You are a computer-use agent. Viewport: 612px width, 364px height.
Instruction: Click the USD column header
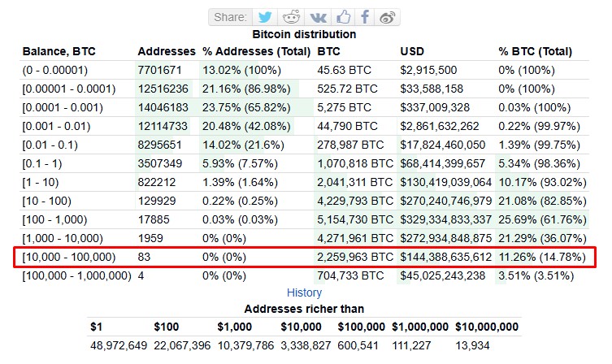[412, 51]
